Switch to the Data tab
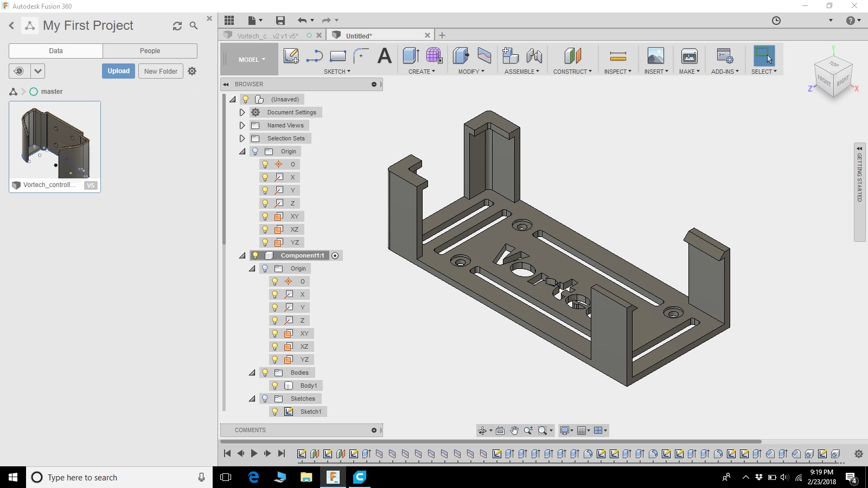Screen dimensions: 868x488 [x=56, y=51]
